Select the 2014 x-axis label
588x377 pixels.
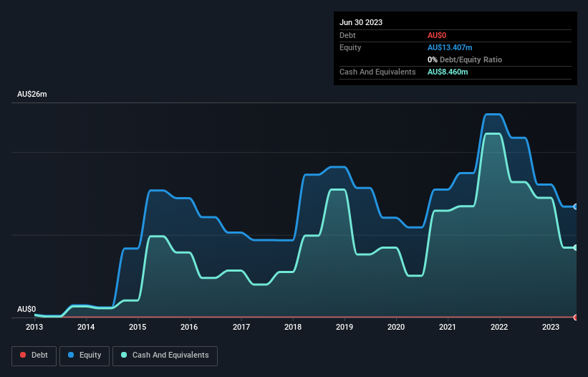tap(86, 327)
